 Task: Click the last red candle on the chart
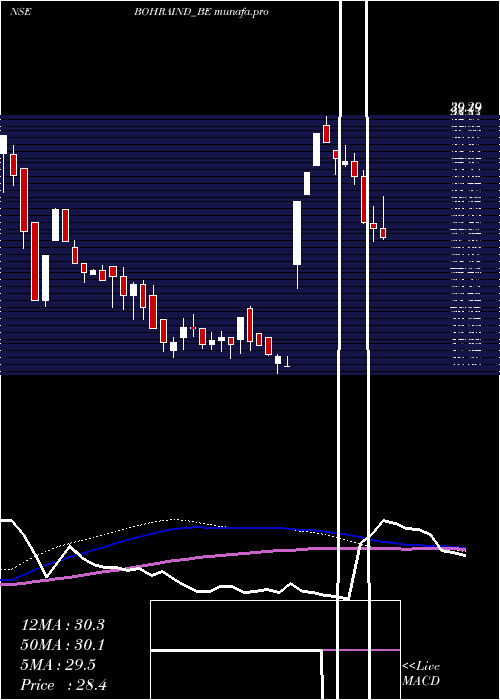click(x=383, y=233)
